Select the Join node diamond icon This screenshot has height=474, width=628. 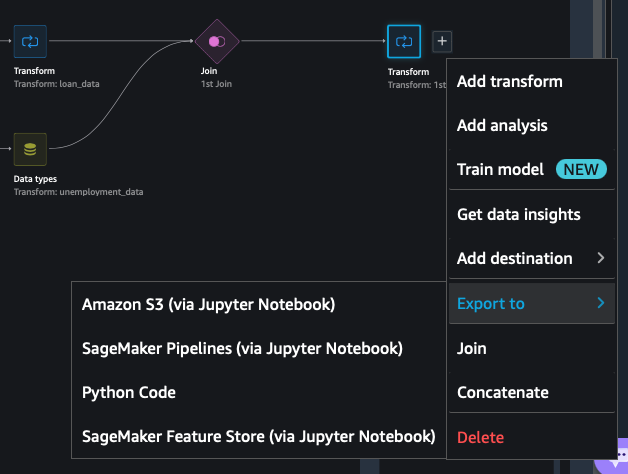(x=217, y=42)
